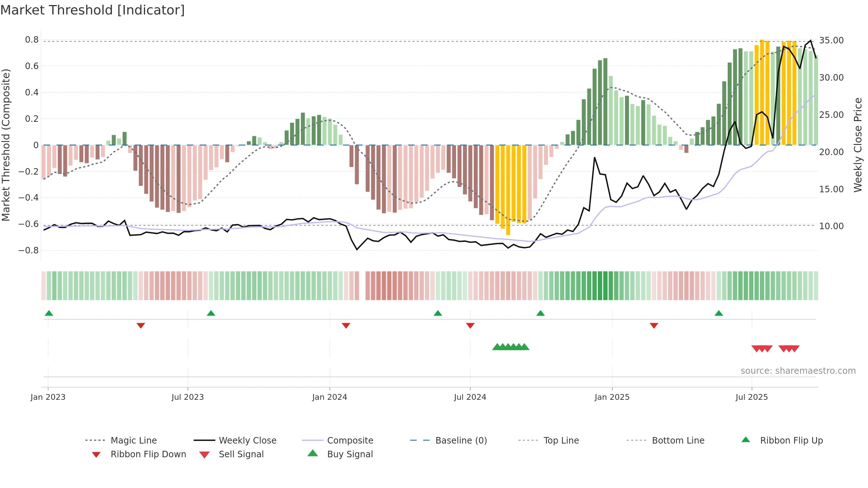Toggle the Bottom Line legend entry

pyautogui.click(x=665, y=440)
